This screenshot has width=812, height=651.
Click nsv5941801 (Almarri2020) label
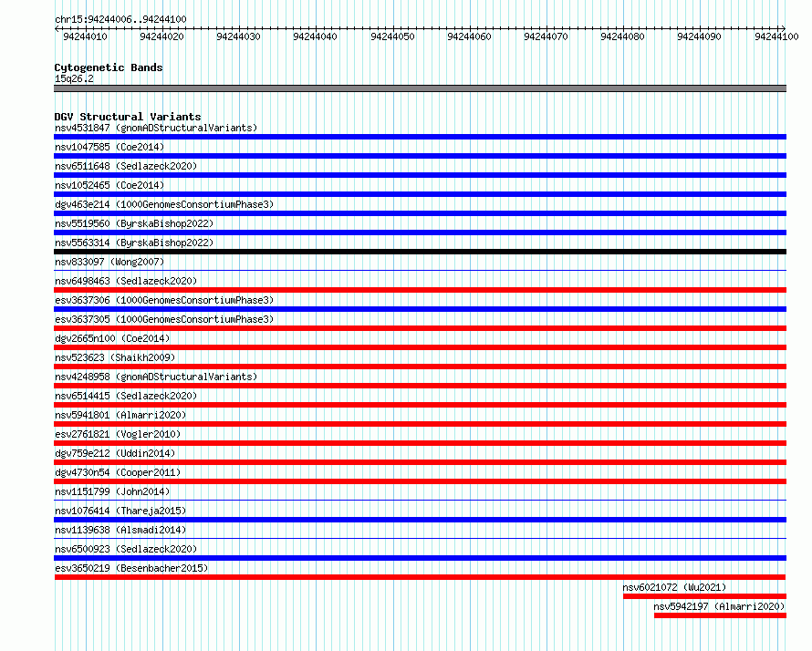click(120, 415)
